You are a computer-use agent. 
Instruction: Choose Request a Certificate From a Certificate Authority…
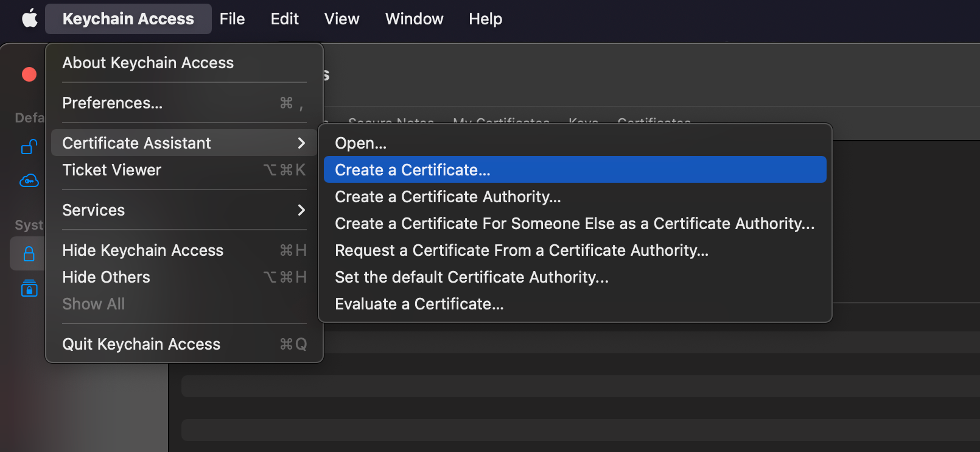click(575, 250)
